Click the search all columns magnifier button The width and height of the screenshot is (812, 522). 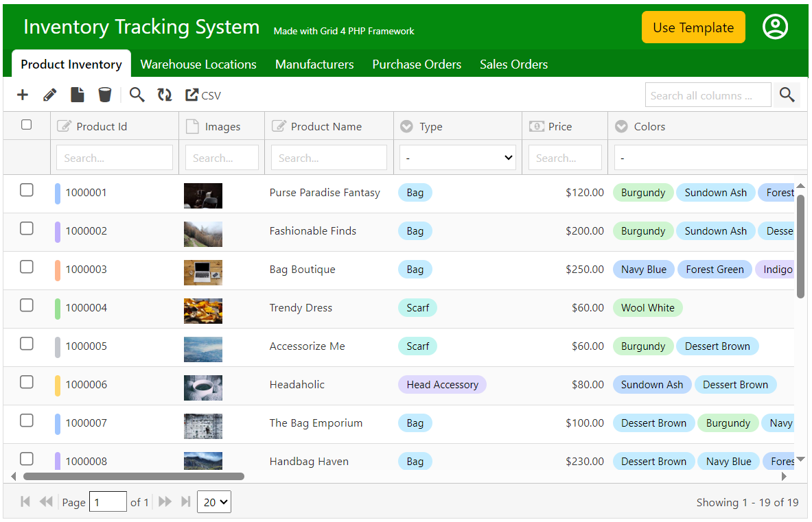[787, 95]
